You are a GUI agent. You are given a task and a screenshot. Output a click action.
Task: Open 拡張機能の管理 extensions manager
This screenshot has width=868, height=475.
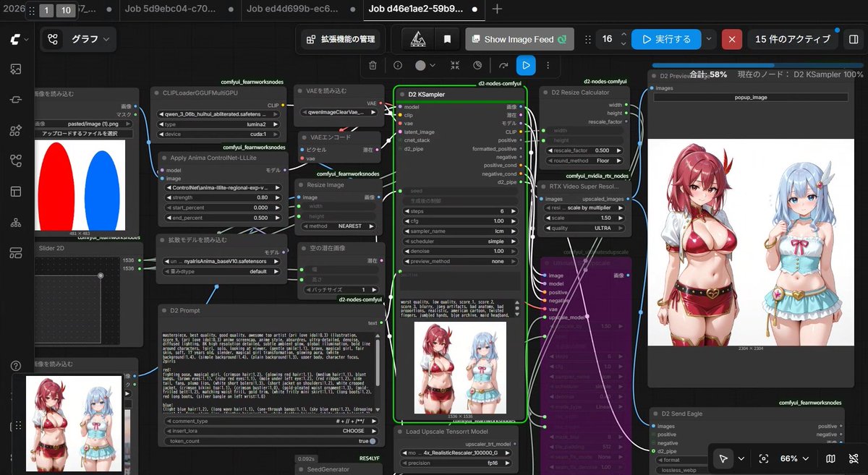(341, 39)
